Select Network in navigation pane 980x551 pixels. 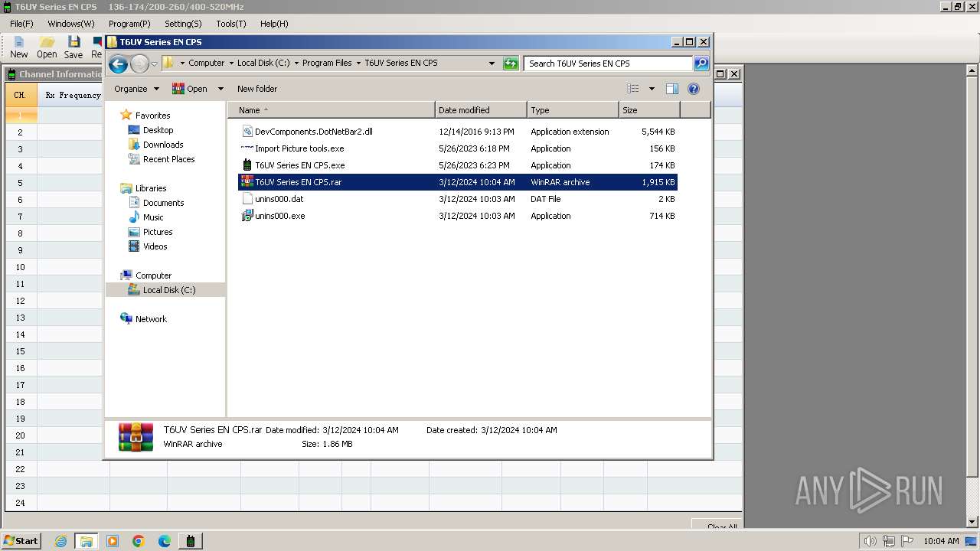pos(151,319)
